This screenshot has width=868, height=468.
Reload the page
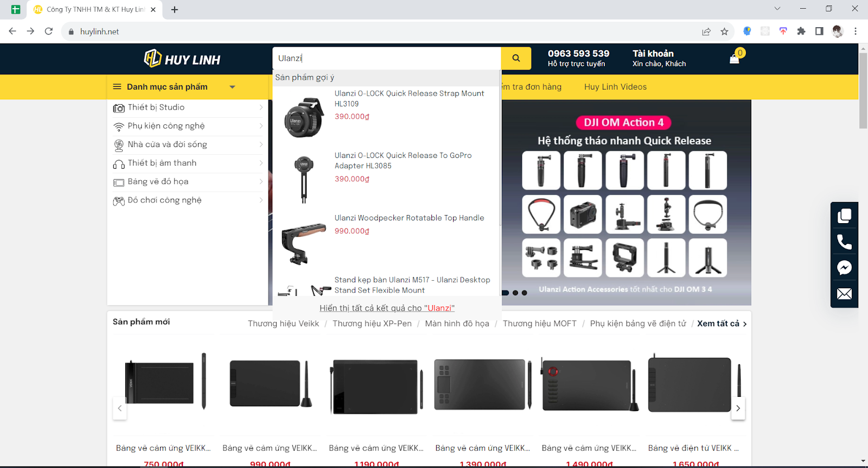click(x=49, y=31)
